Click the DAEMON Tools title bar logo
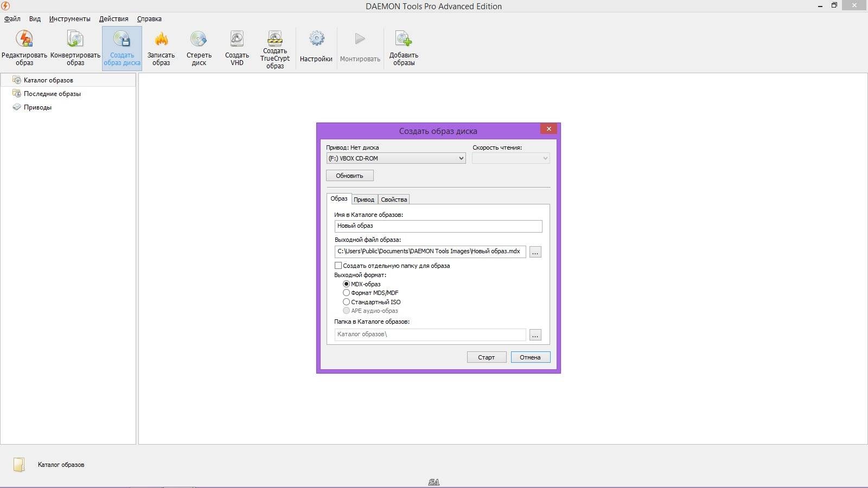Image resolution: width=868 pixels, height=488 pixels. 5,6
